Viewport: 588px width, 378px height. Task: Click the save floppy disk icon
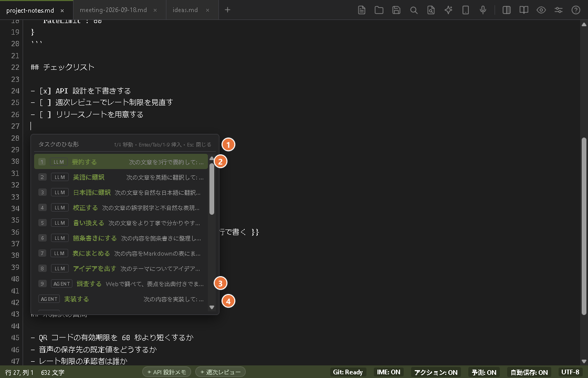396,10
